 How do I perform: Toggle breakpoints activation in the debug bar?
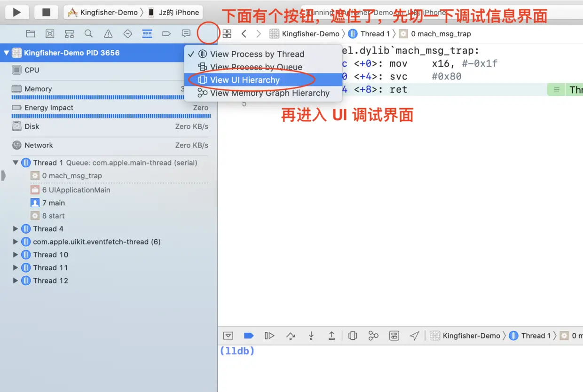[249, 336]
